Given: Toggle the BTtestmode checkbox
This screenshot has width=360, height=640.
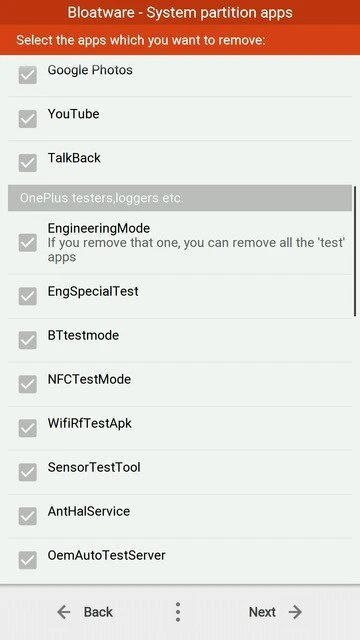Looking at the screenshot, I should pos(28,340).
